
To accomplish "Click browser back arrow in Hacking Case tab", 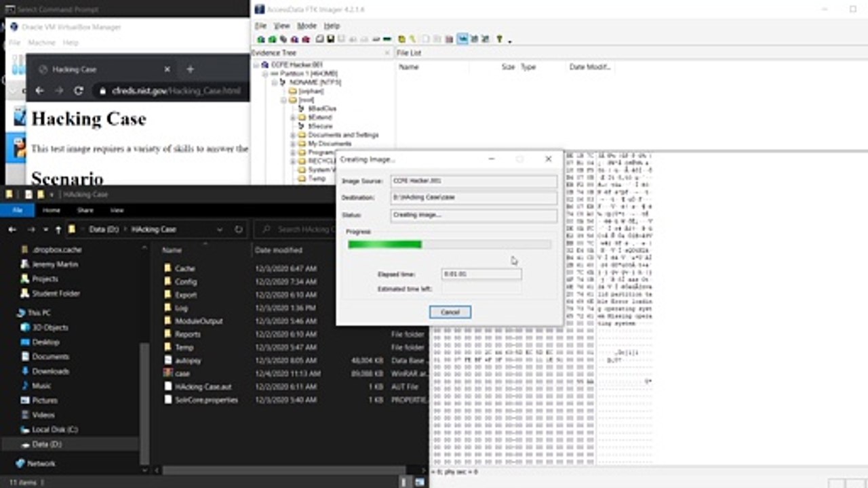I will click(39, 90).
